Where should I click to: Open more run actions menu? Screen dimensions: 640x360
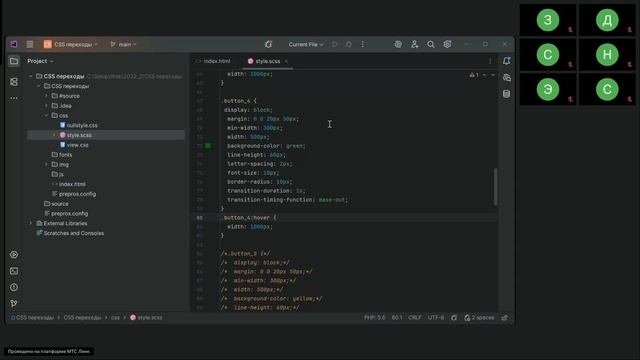click(362, 44)
